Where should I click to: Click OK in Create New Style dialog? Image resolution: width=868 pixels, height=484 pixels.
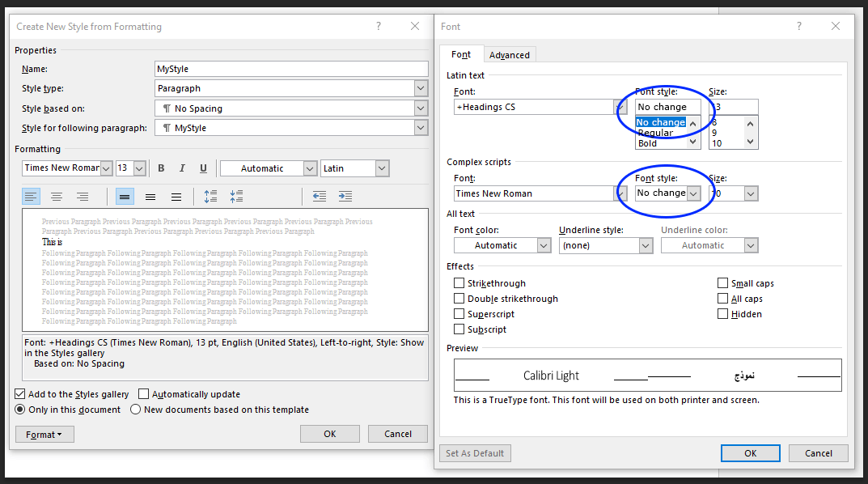click(330, 434)
